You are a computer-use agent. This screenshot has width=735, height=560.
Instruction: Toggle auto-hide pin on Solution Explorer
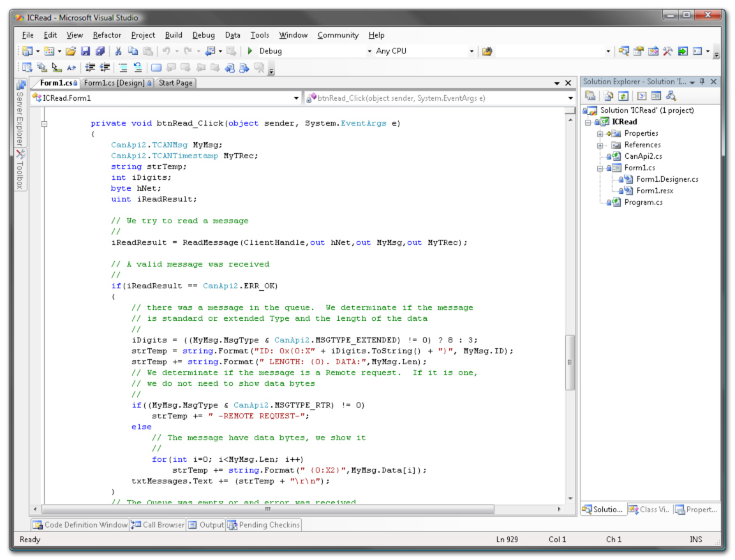tap(702, 82)
